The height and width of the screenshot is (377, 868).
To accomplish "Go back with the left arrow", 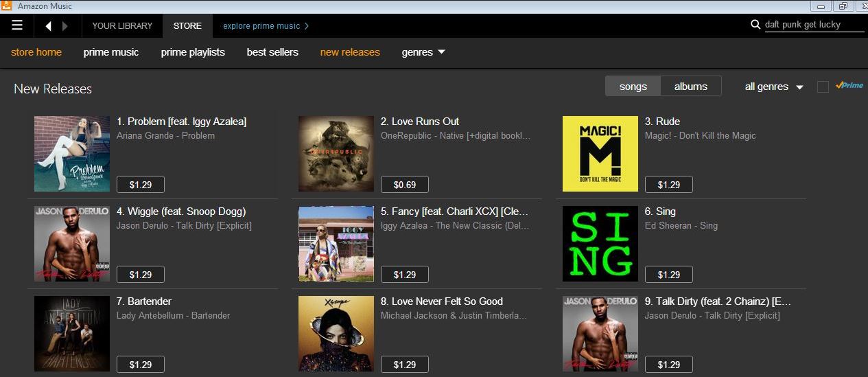I will click(48, 26).
